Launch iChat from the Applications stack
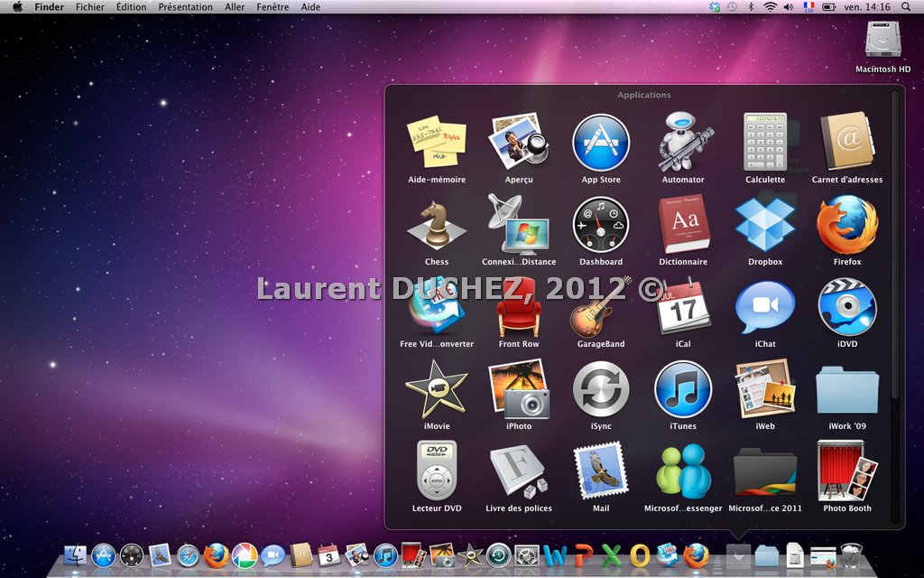Image resolution: width=924 pixels, height=578 pixels. pos(765,307)
